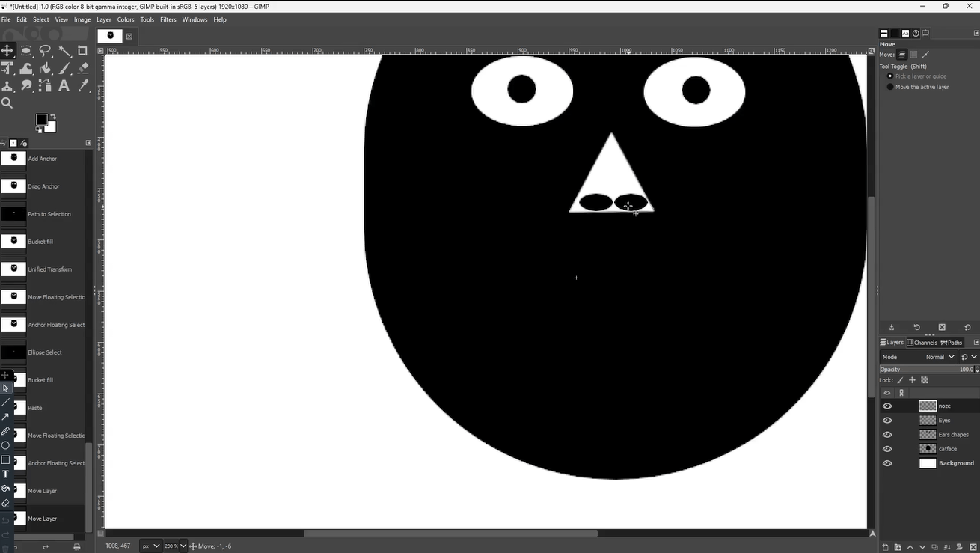
Task: Lock pixels of the layer
Action: [900, 380]
